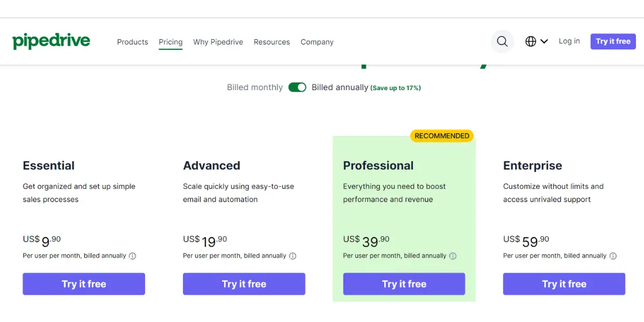
Task: Start Professional plan with Try it free
Action: tap(404, 284)
